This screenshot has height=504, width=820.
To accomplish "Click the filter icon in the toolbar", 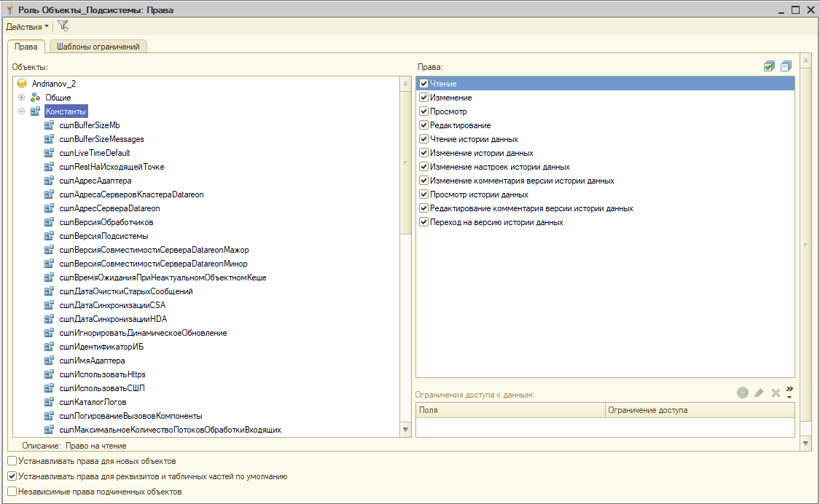I will pos(63,26).
